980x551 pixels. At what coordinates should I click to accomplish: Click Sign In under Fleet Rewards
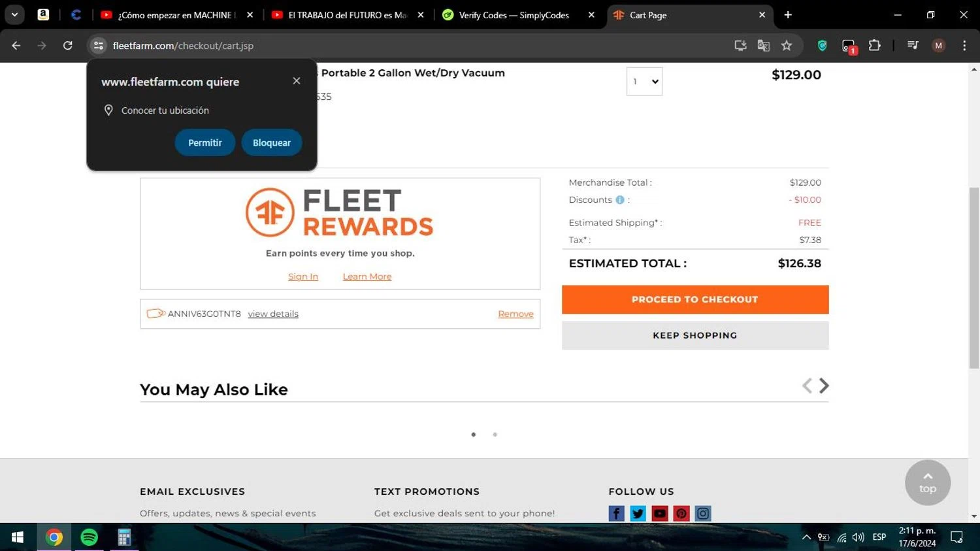[x=303, y=276]
